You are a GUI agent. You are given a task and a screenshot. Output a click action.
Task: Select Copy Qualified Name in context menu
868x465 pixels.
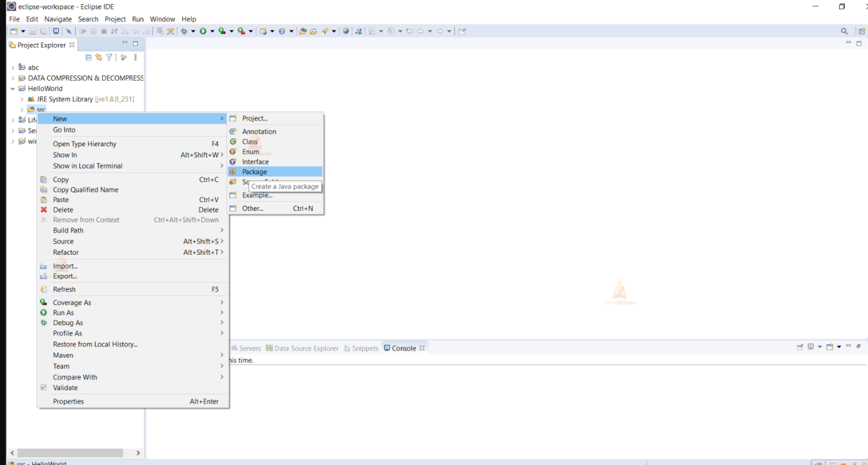(132, 189)
